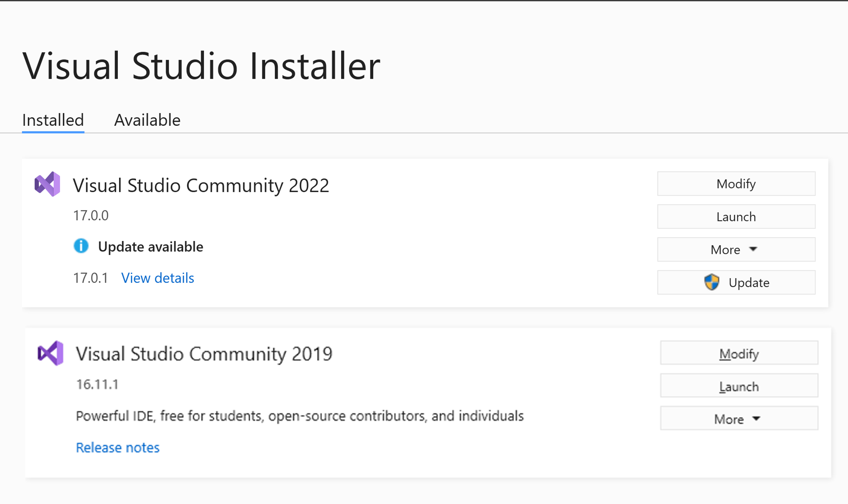Click the Modify button for VS 2022
The height and width of the screenshot is (504, 848).
tap(735, 184)
